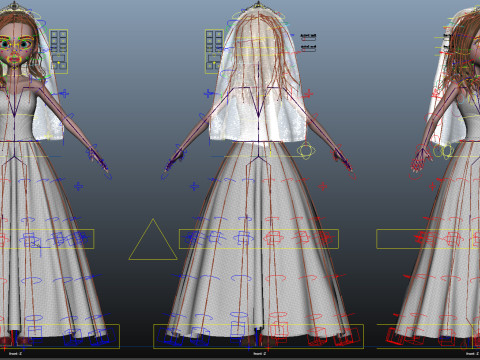480x360 pixels.
Task: Select the blue hand control on the back-view bride
Action: [173, 163]
